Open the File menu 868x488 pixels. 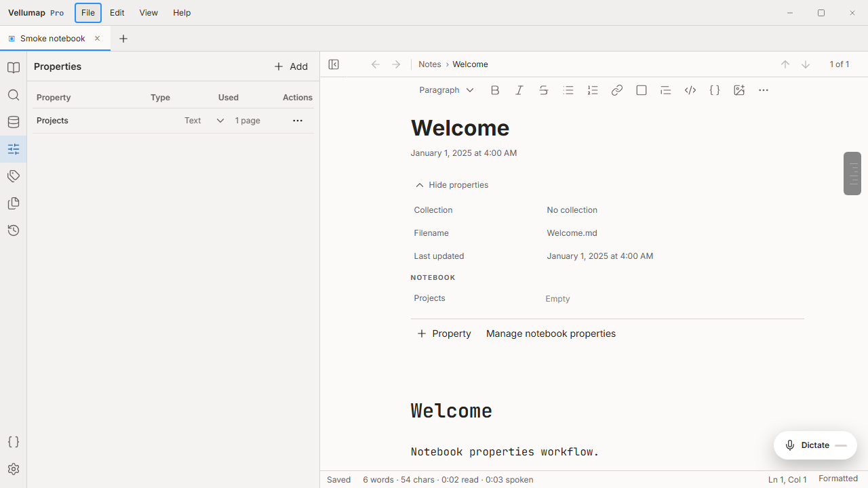(x=87, y=13)
